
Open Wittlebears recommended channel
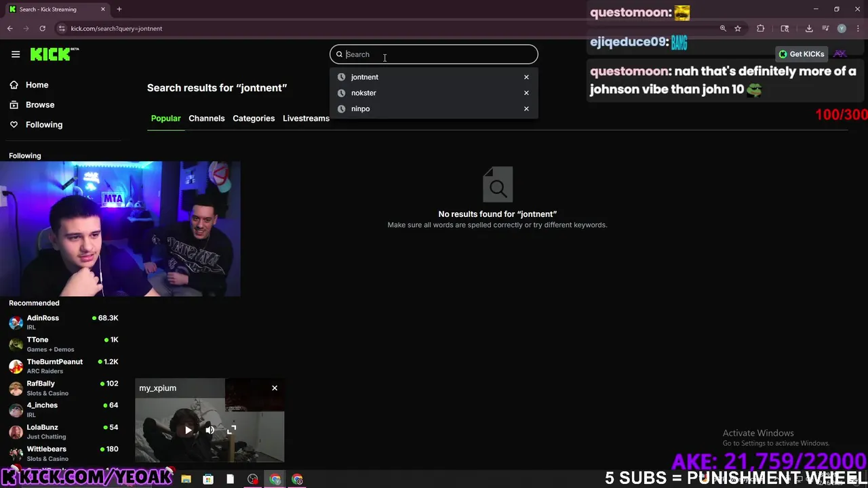click(64, 453)
